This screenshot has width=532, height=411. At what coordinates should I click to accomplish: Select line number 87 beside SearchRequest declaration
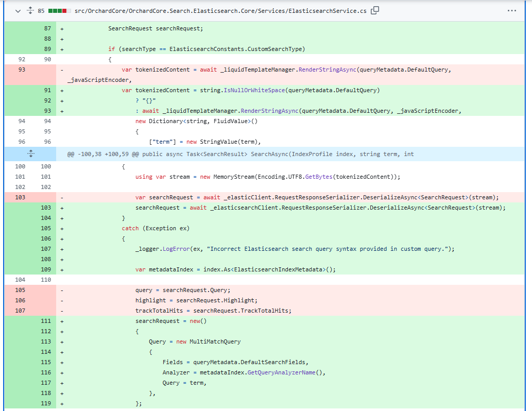click(x=47, y=28)
